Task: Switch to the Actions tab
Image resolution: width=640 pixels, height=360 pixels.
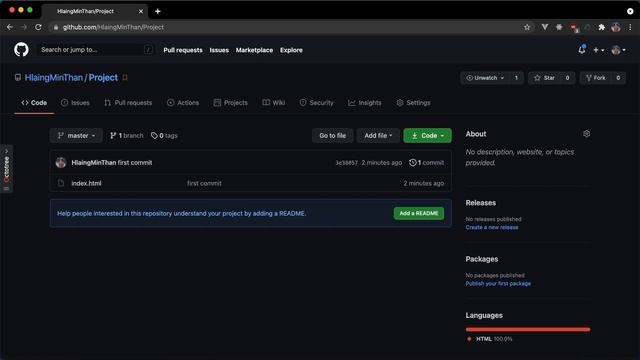Action: click(x=183, y=103)
